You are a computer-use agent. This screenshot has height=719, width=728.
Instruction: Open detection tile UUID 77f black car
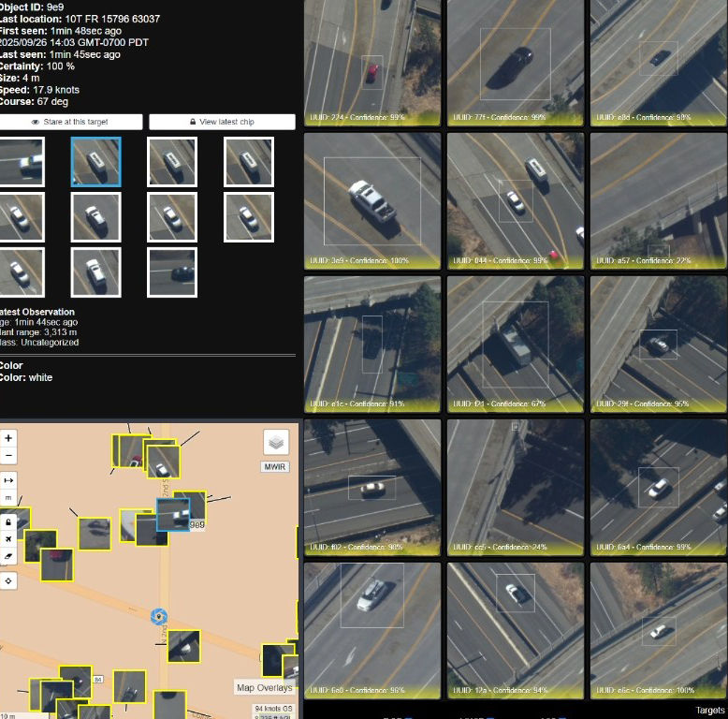point(516,63)
